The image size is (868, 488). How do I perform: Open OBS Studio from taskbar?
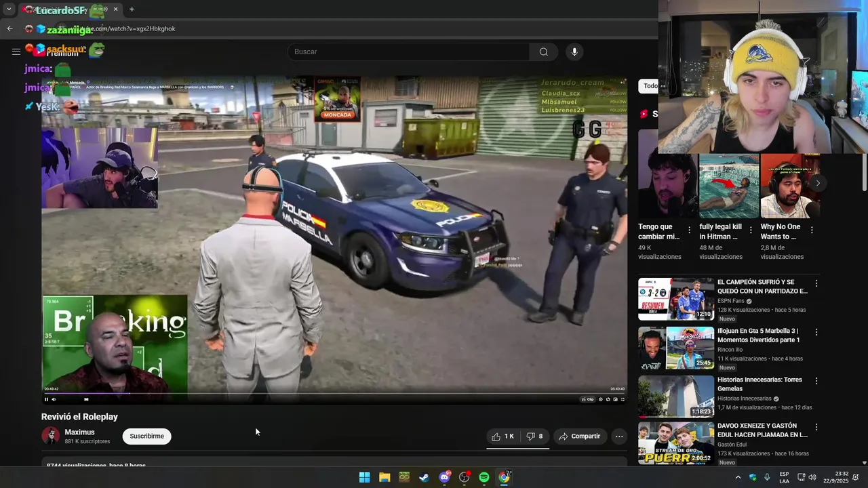(x=464, y=477)
